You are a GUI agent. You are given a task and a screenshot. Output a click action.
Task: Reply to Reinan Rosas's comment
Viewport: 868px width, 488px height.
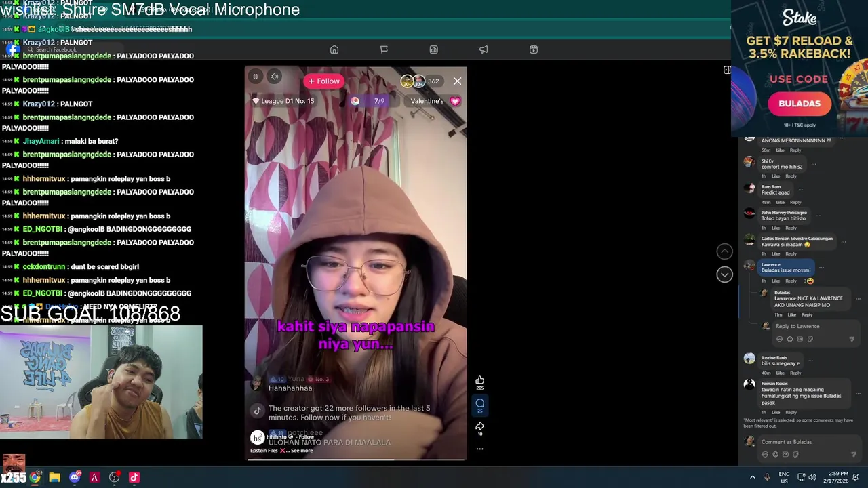pyautogui.click(x=791, y=412)
